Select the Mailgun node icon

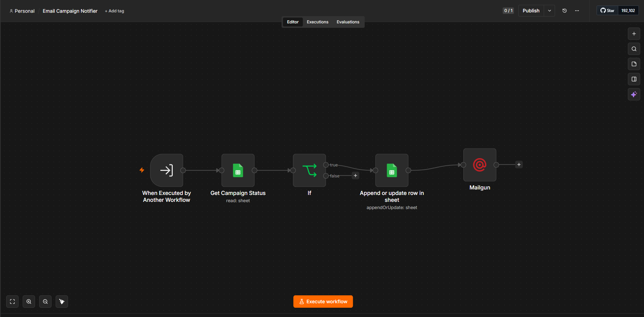point(480,165)
